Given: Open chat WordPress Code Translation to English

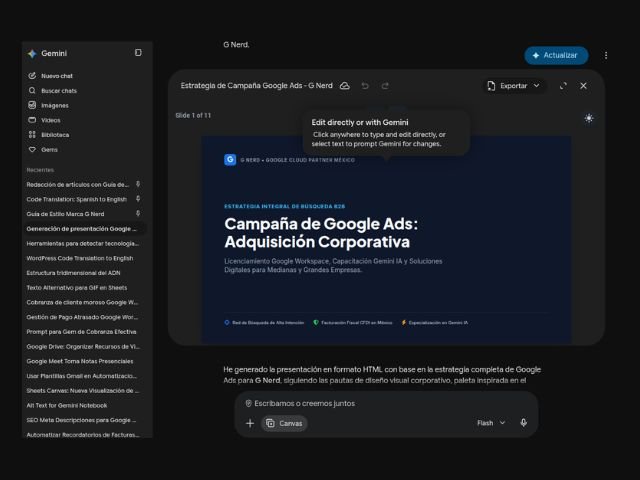Looking at the screenshot, I should tap(80, 258).
